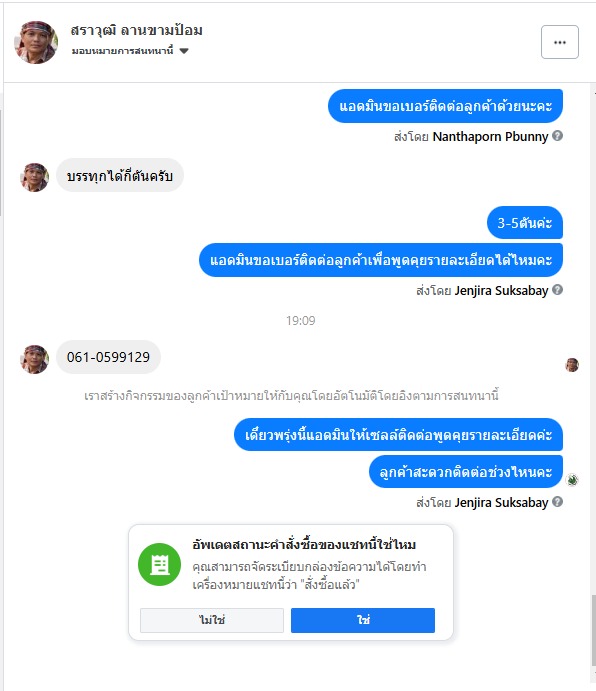Viewport: 596px width, 691px height.
Task: Click the 3-5ตันค่ะ reply bubble
Action: pos(525,223)
